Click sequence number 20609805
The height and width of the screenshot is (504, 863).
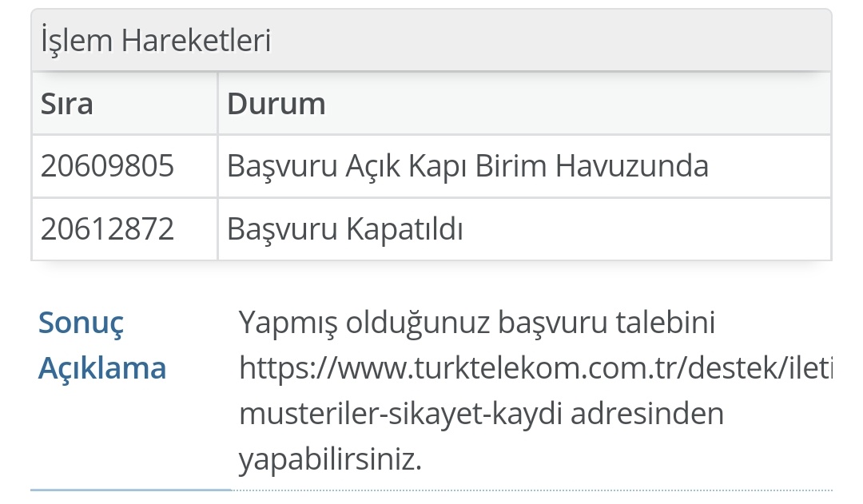coord(107,165)
